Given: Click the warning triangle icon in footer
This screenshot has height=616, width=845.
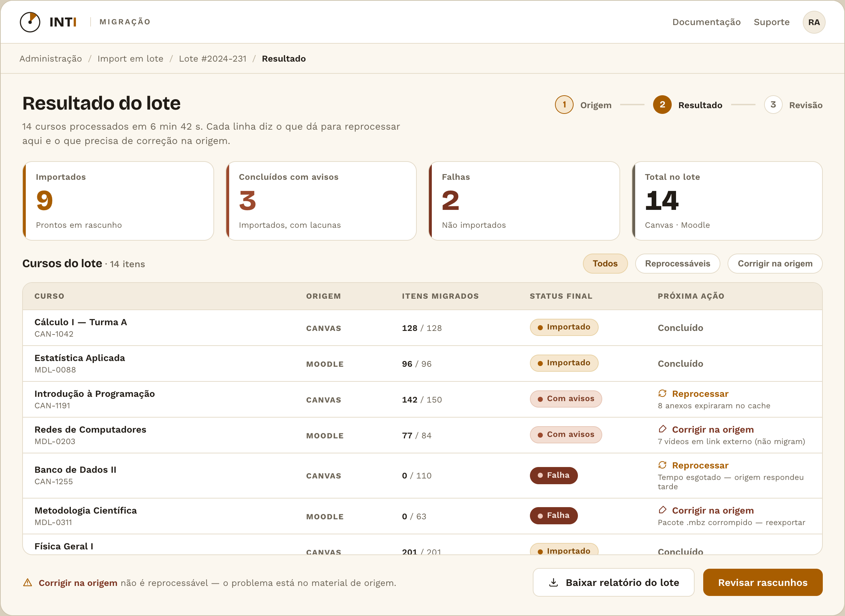Looking at the screenshot, I should (28, 582).
